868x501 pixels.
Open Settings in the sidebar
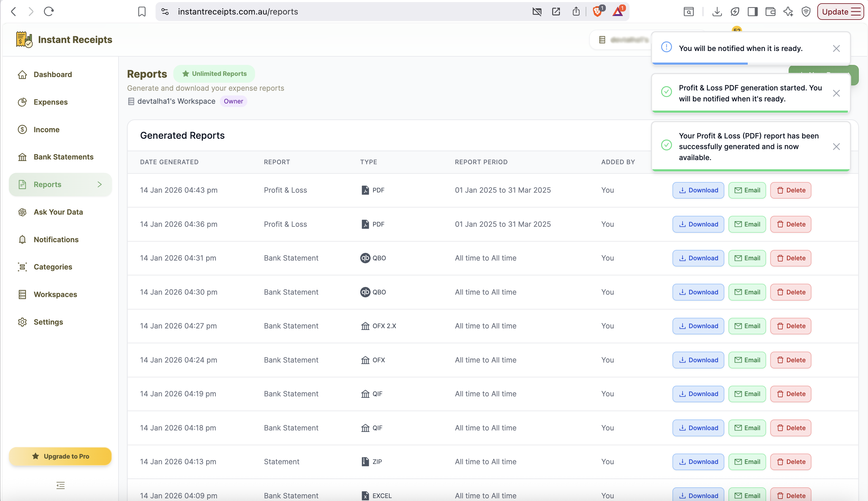click(x=60, y=322)
